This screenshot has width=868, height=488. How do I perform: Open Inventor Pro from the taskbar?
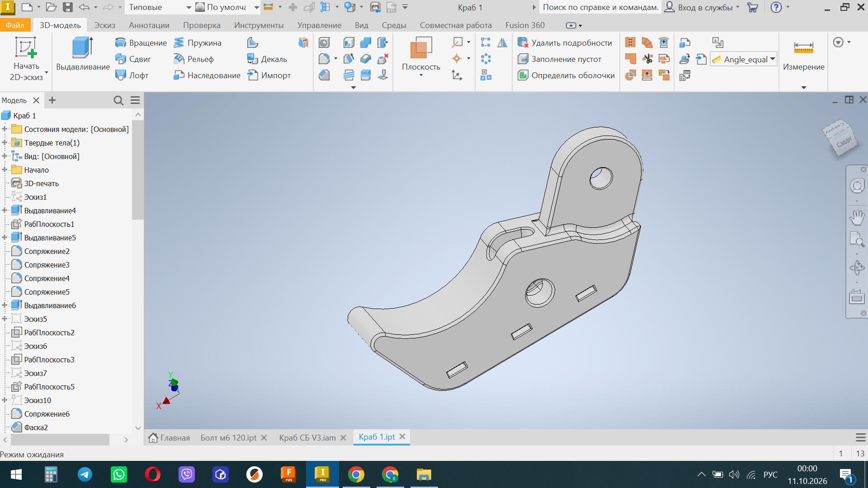[322, 474]
